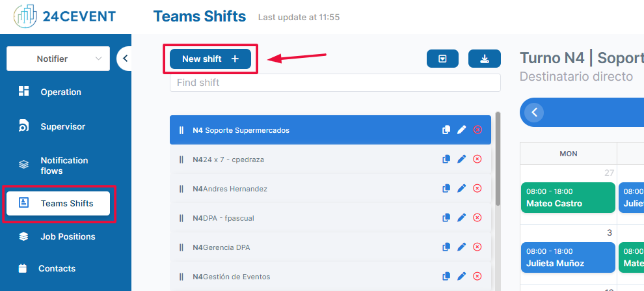
Task: Click the New shift button
Action: pyautogui.click(x=210, y=59)
